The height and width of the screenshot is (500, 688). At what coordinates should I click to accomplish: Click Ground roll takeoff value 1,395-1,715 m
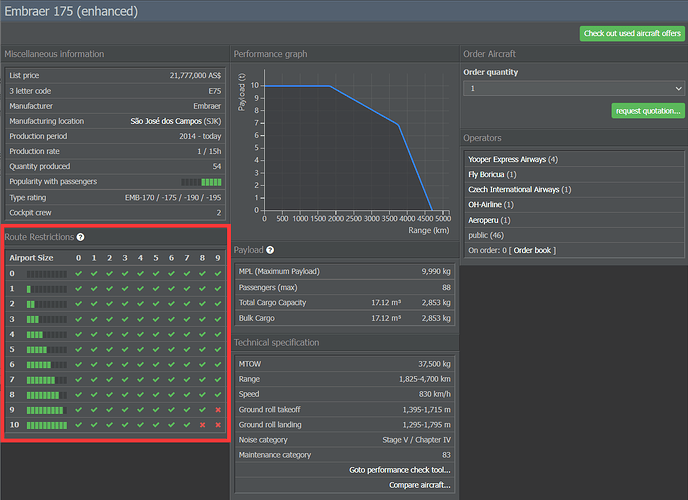426,410
